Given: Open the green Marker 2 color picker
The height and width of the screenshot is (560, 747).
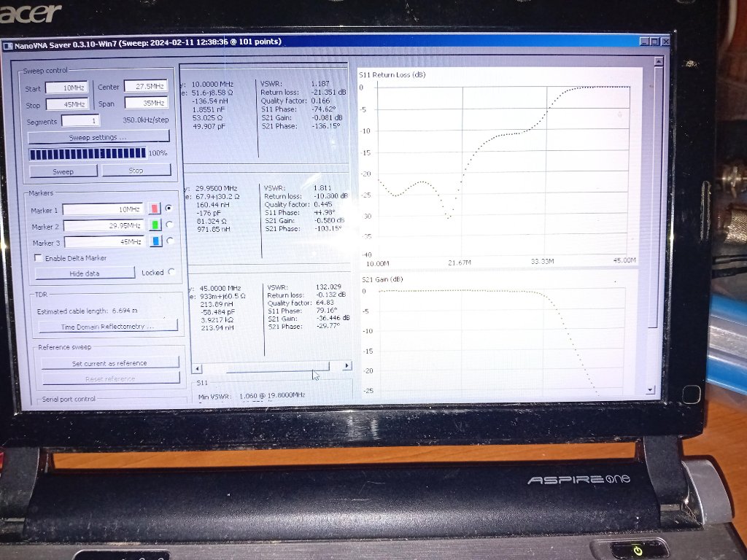Looking at the screenshot, I should (154, 225).
